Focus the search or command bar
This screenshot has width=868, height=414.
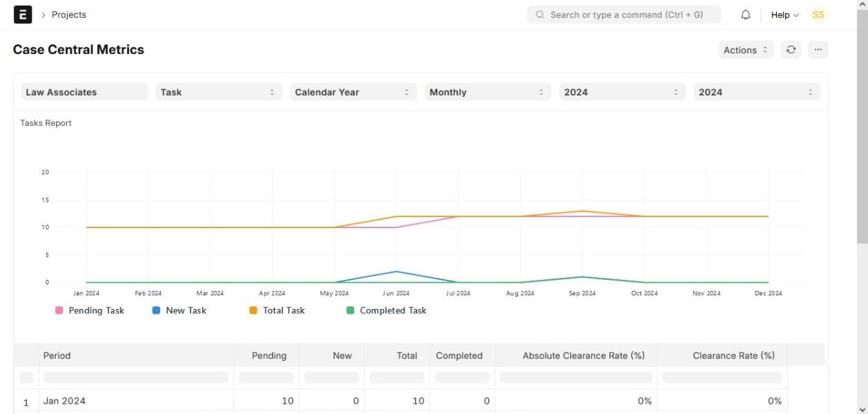[624, 15]
